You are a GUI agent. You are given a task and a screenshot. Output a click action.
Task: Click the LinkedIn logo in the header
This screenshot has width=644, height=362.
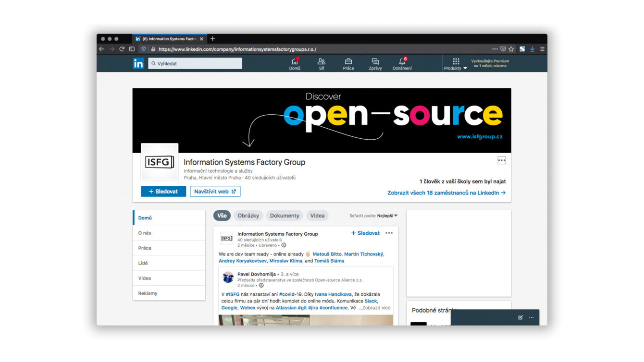(138, 63)
